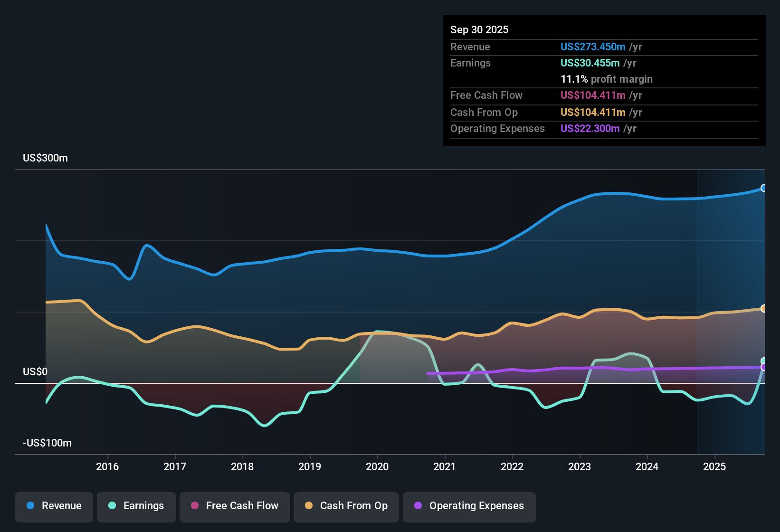This screenshot has height=532, width=780.
Task: Click the Operating Expenses endpoint marker
Action: click(764, 367)
